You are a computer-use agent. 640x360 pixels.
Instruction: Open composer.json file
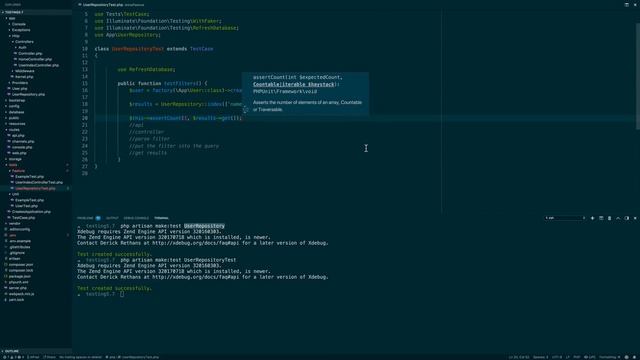[21, 264]
